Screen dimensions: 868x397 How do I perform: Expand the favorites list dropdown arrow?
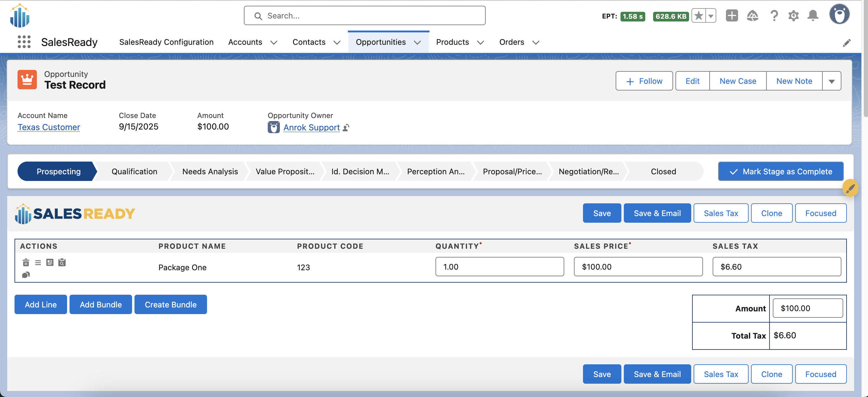711,15
